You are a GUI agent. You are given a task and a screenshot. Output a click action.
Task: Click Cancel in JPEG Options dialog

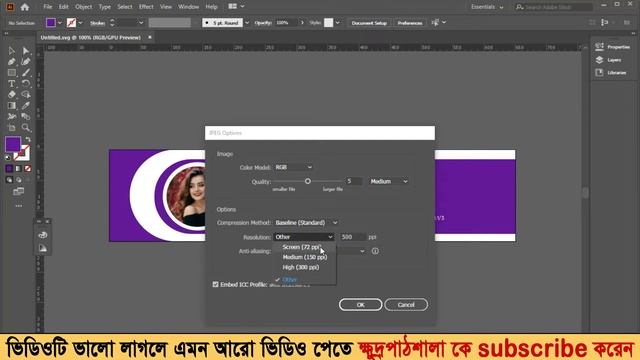pos(406,305)
